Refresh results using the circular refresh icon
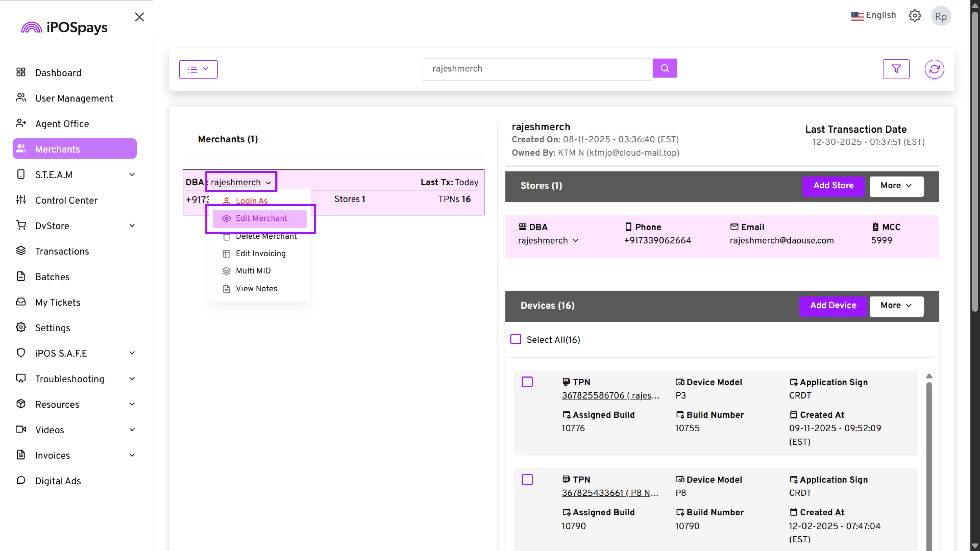 click(x=935, y=69)
